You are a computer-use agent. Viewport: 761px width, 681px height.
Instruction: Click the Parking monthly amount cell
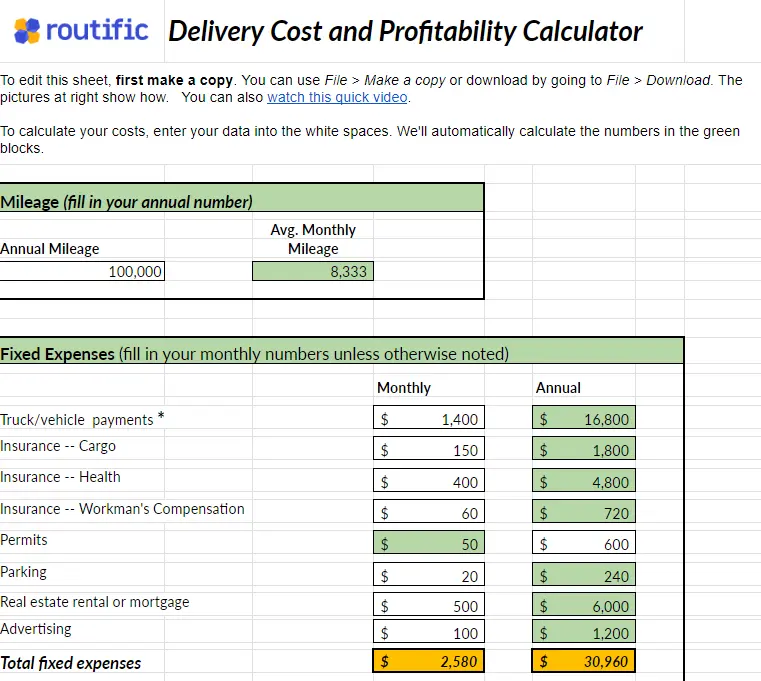coord(428,575)
